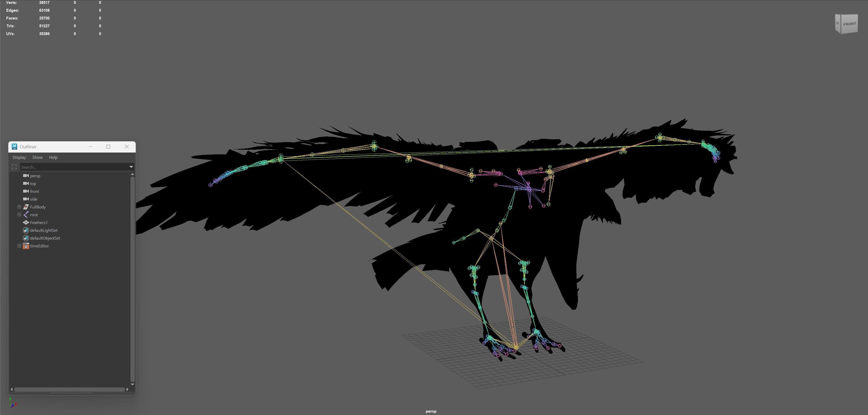This screenshot has width=868, height=415.
Task: Click the Verts count value 38517
Action: (44, 3)
